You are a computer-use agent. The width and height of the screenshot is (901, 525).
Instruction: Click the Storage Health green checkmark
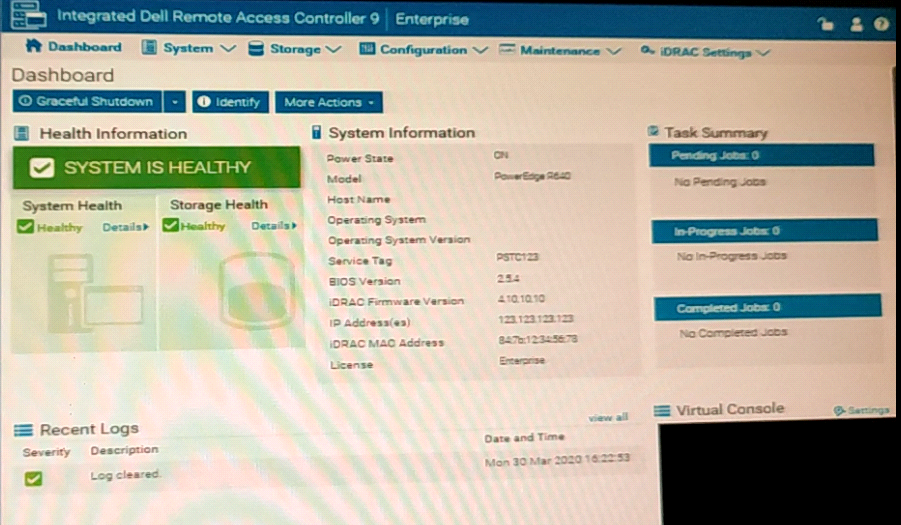pos(171,226)
